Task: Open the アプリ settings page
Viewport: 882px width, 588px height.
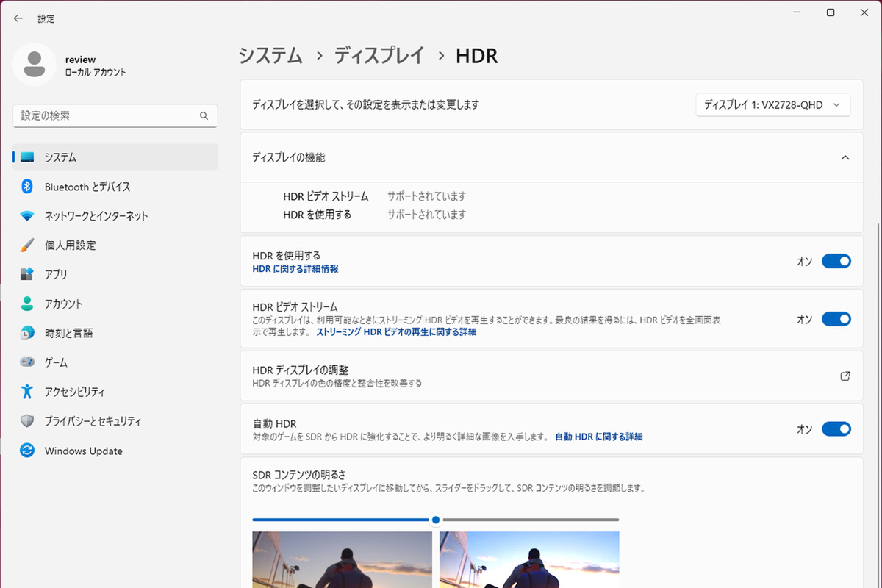Action: [115, 274]
